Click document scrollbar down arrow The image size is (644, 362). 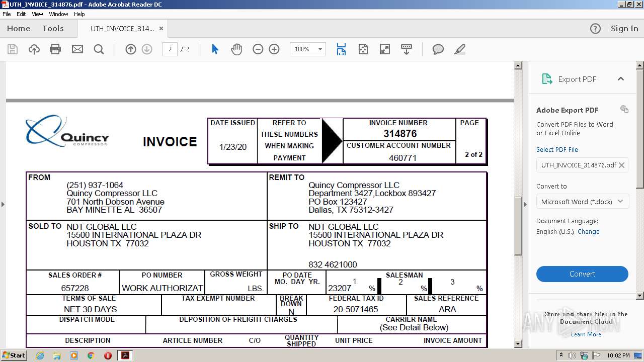[518, 344]
